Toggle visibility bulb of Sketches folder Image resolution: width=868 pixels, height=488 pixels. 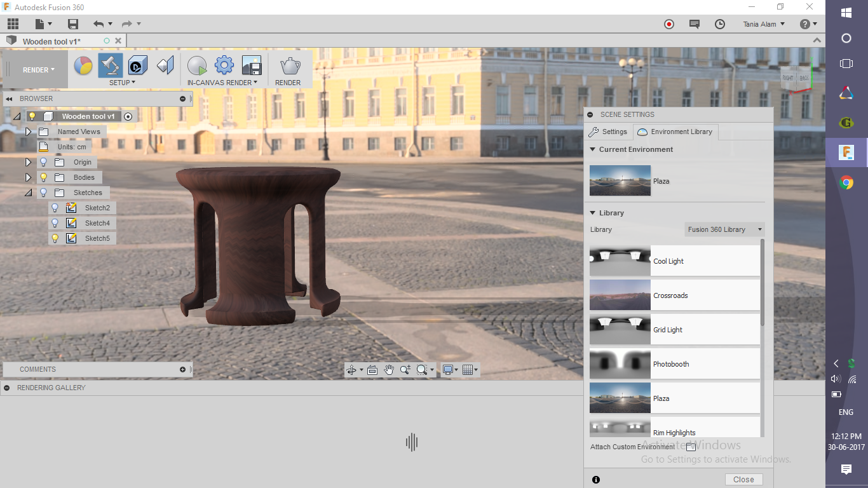[x=43, y=193]
